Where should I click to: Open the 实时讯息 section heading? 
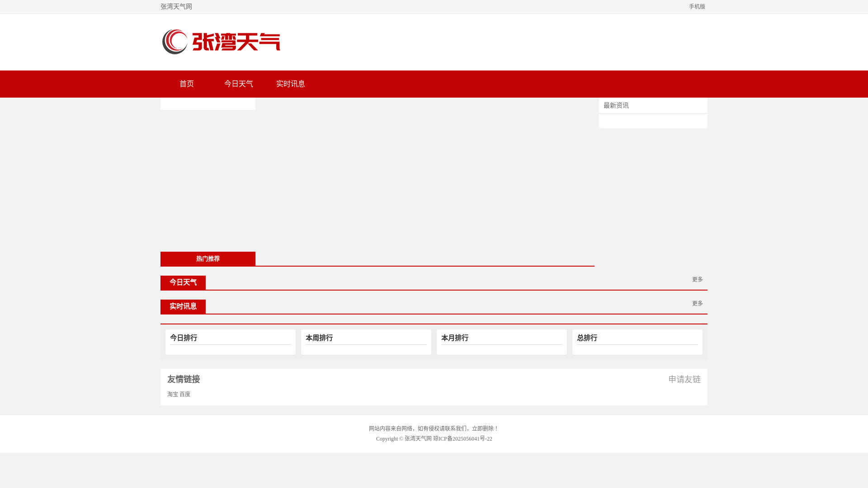183,306
